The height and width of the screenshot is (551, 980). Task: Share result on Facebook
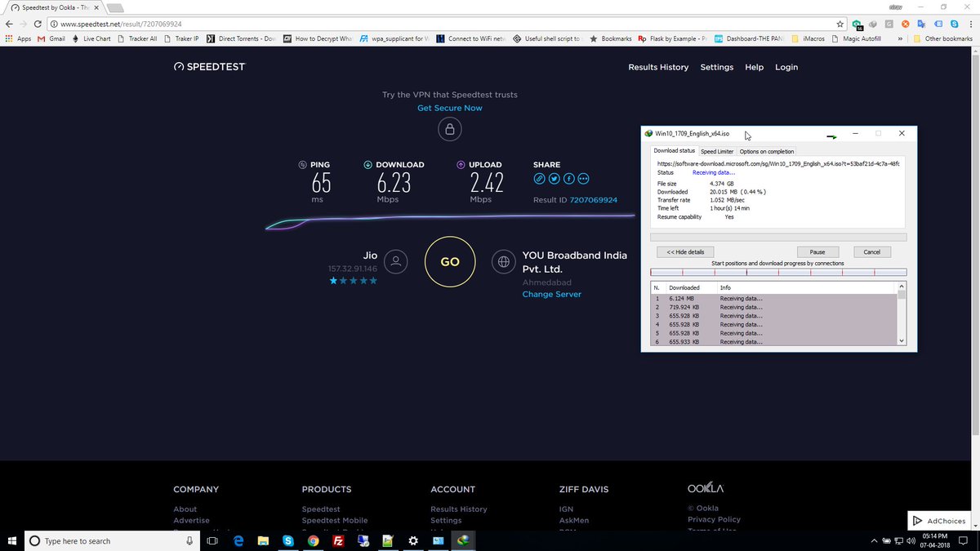pos(568,179)
